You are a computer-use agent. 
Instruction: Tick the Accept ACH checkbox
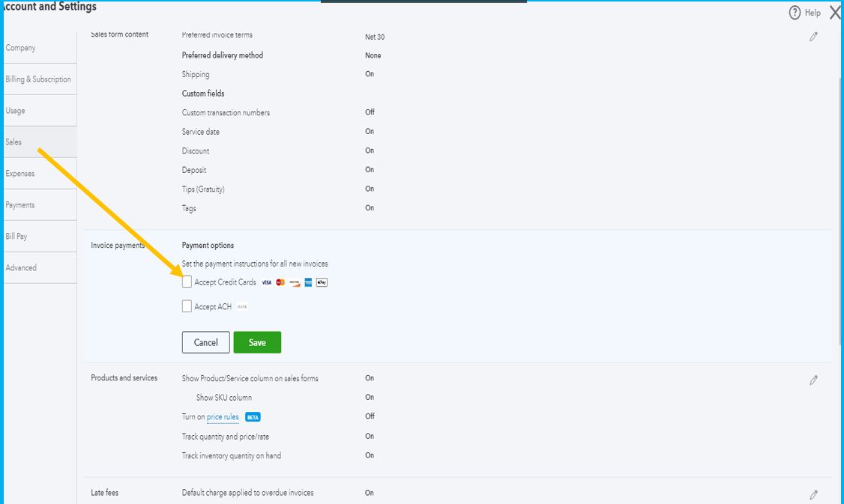pos(187,306)
